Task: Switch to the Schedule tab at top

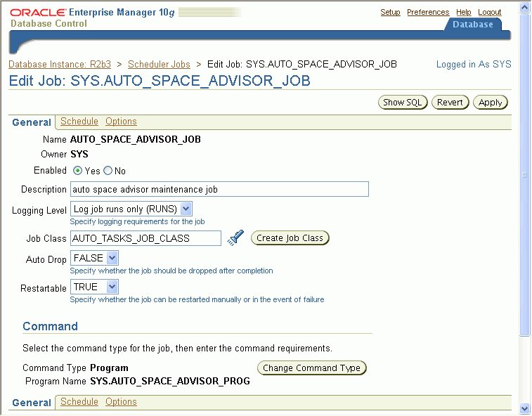Action: coord(79,122)
